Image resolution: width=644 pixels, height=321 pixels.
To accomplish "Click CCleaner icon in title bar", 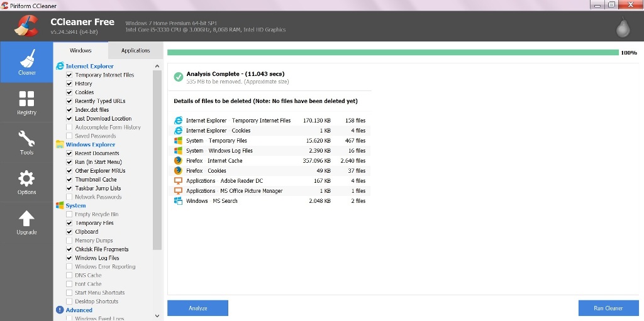I will coord(5,5).
